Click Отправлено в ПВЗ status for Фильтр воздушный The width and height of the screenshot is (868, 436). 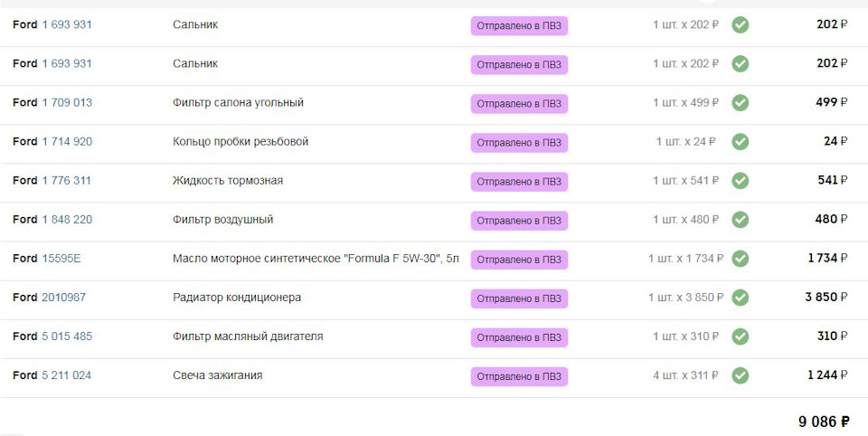coord(519,221)
